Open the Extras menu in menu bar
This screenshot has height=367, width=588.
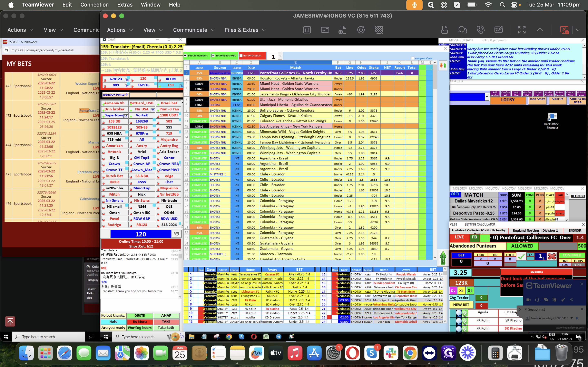pyautogui.click(x=125, y=5)
